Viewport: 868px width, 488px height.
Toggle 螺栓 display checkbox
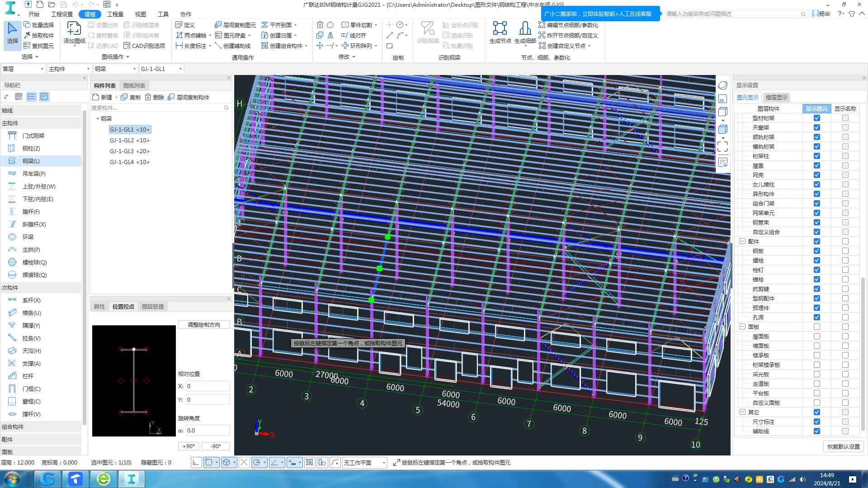[816, 260]
